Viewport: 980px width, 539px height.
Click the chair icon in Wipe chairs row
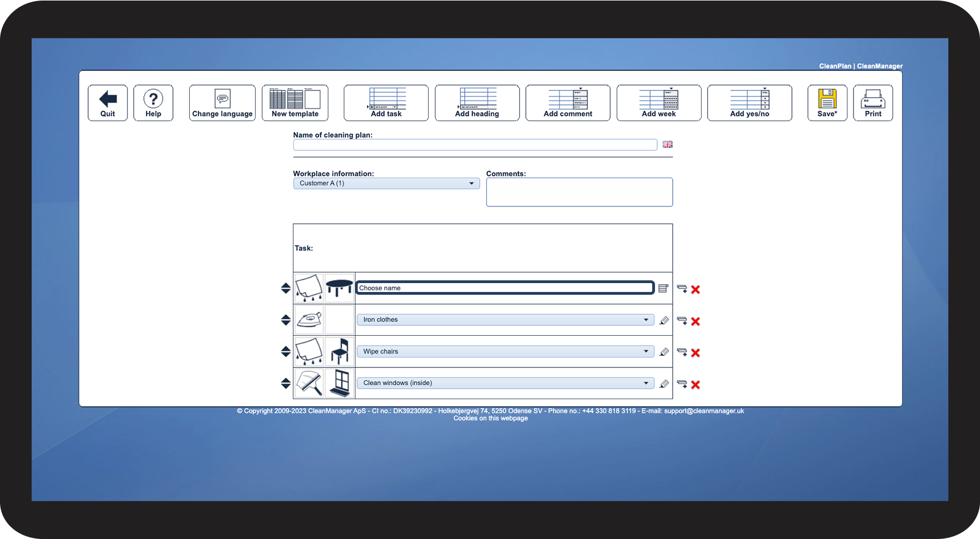click(339, 351)
